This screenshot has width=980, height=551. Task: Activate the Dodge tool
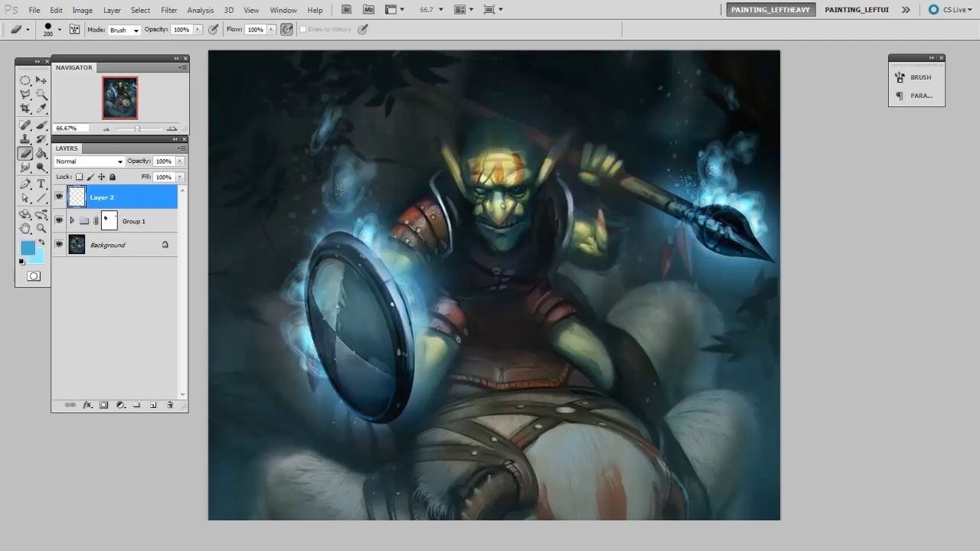pos(41,167)
